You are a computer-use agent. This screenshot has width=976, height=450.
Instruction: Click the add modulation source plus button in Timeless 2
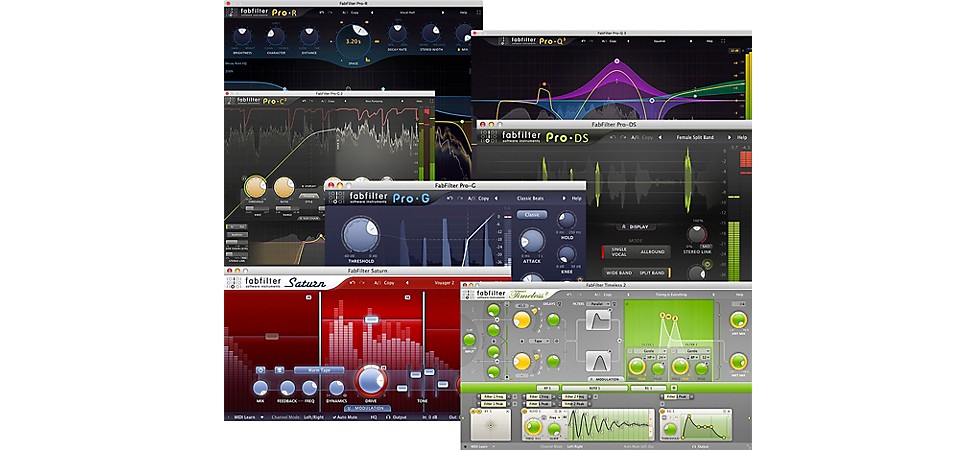674,388
